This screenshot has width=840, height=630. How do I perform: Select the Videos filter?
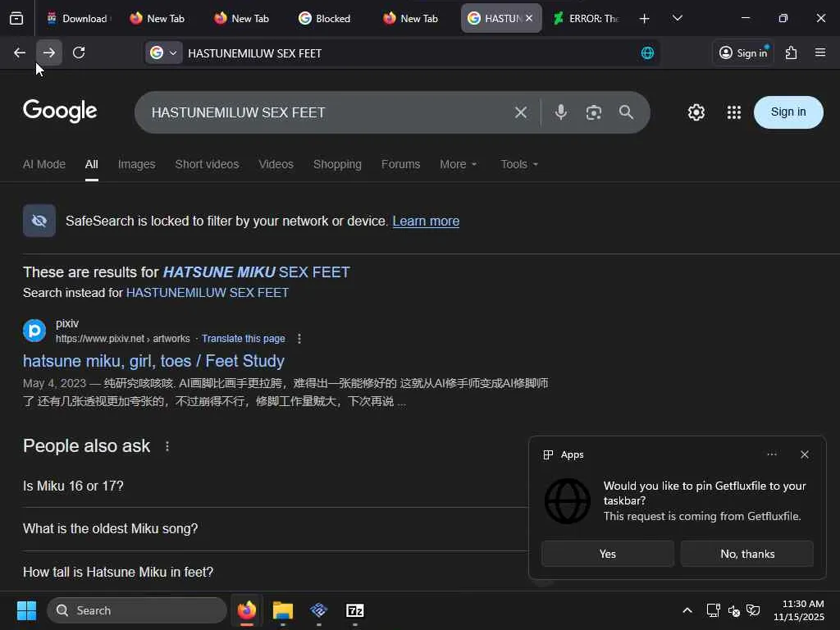(x=276, y=164)
